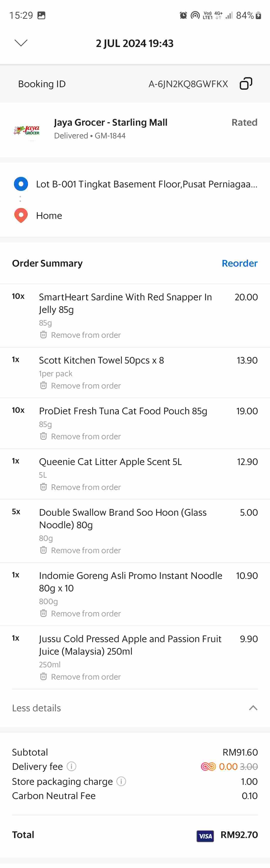Tap the Less details label

click(36, 708)
